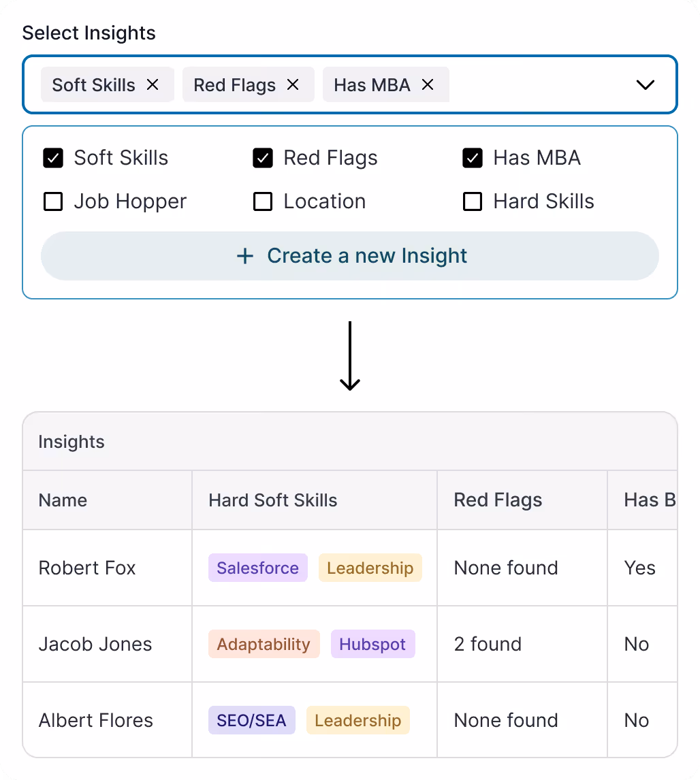Check the Location insight option

263,201
